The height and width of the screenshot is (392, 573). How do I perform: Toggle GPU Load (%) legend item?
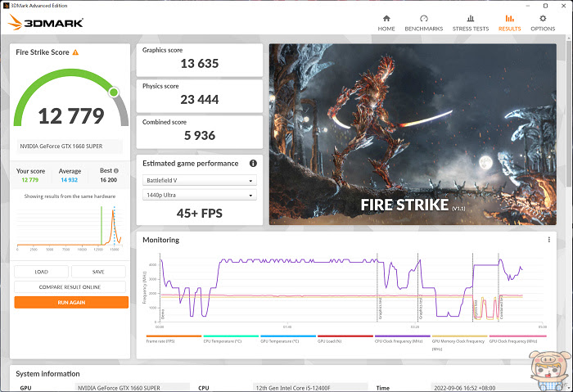(345, 339)
